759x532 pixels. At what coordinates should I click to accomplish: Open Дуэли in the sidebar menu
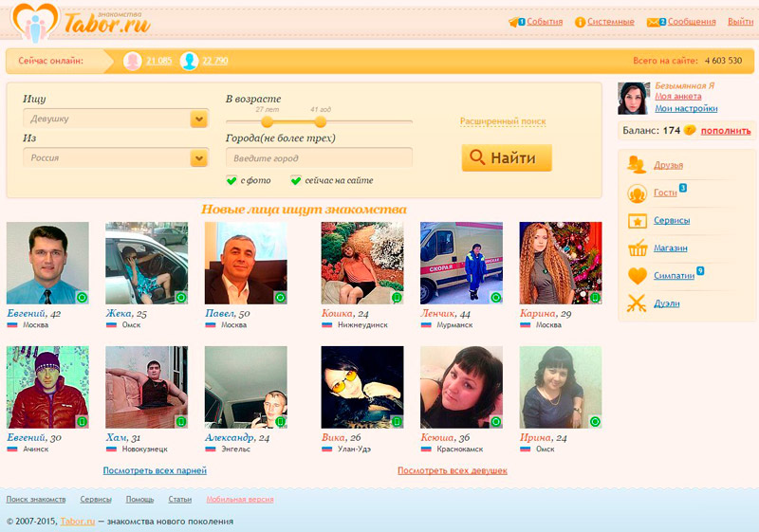(667, 303)
